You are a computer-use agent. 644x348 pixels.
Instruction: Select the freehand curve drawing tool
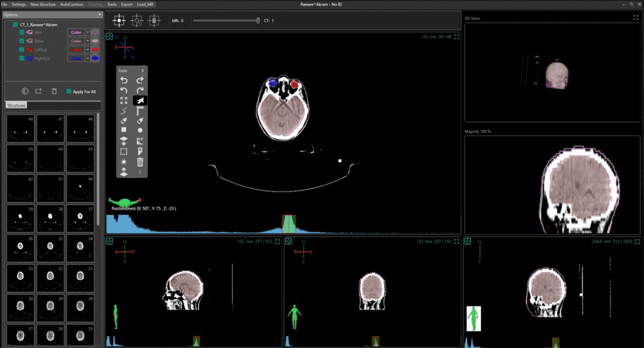[x=124, y=111]
